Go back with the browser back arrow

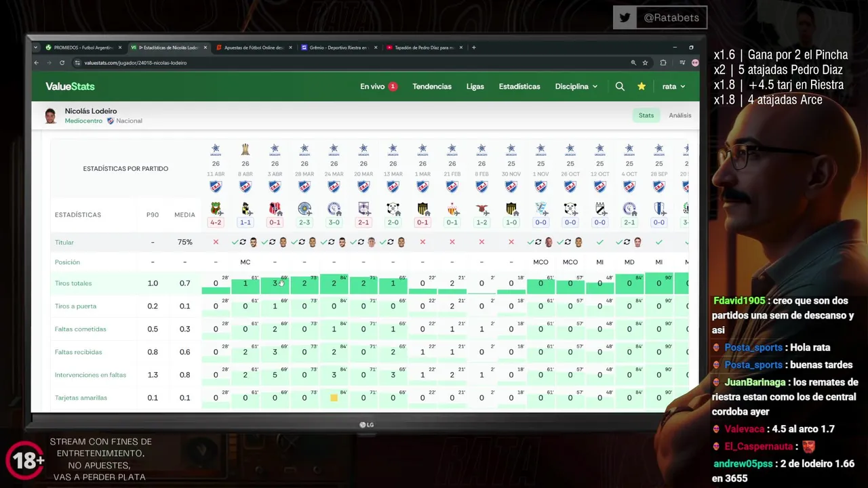click(x=37, y=62)
